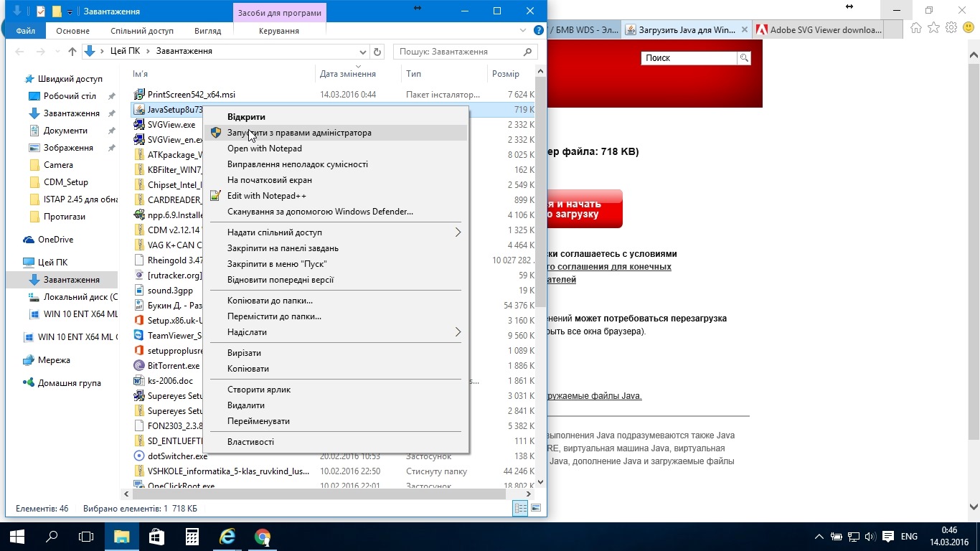This screenshot has height=551, width=980.
Task: Switch to large icons view layout
Action: [535, 508]
